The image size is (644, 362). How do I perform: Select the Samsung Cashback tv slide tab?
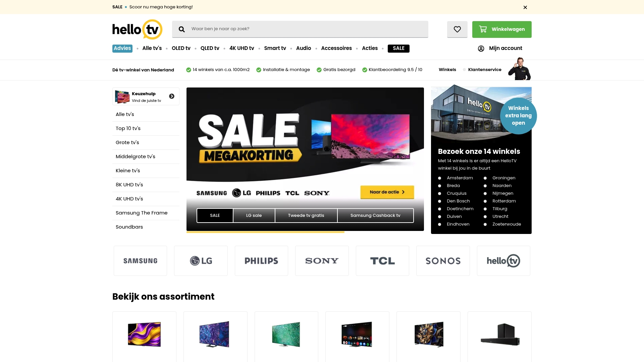(375, 216)
